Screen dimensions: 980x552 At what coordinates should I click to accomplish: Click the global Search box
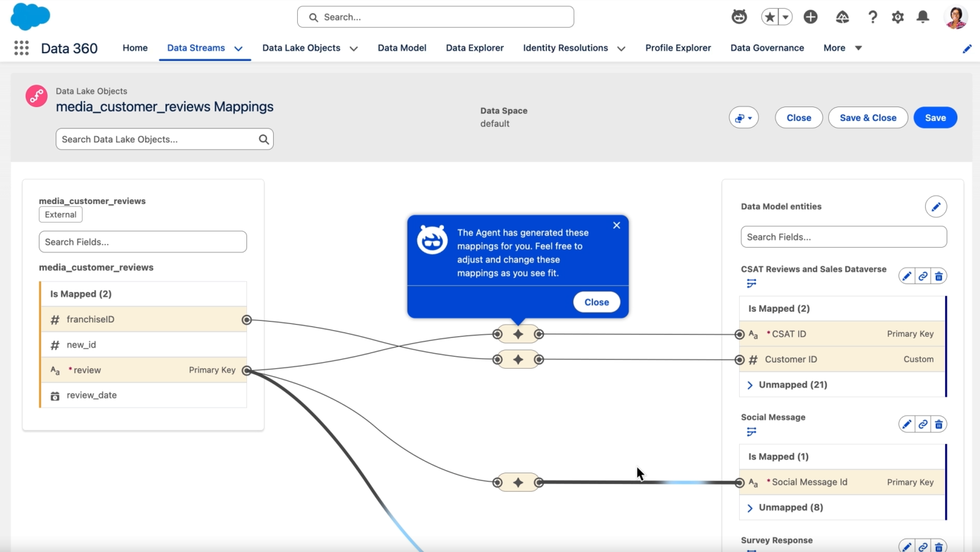(x=435, y=17)
